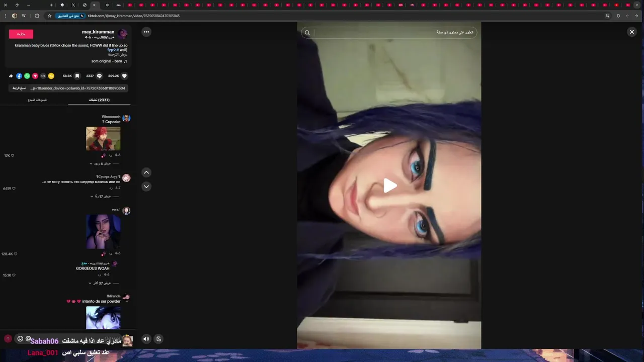Click the copy link button
Screen dimensions: 644x362
click(x=19, y=88)
